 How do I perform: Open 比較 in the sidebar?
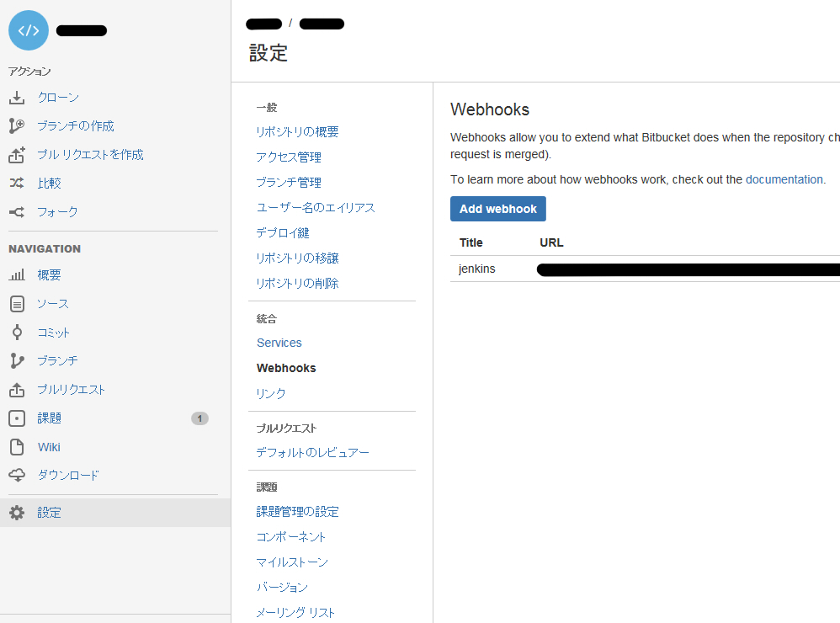pyautogui.click(x=50, y=184)
